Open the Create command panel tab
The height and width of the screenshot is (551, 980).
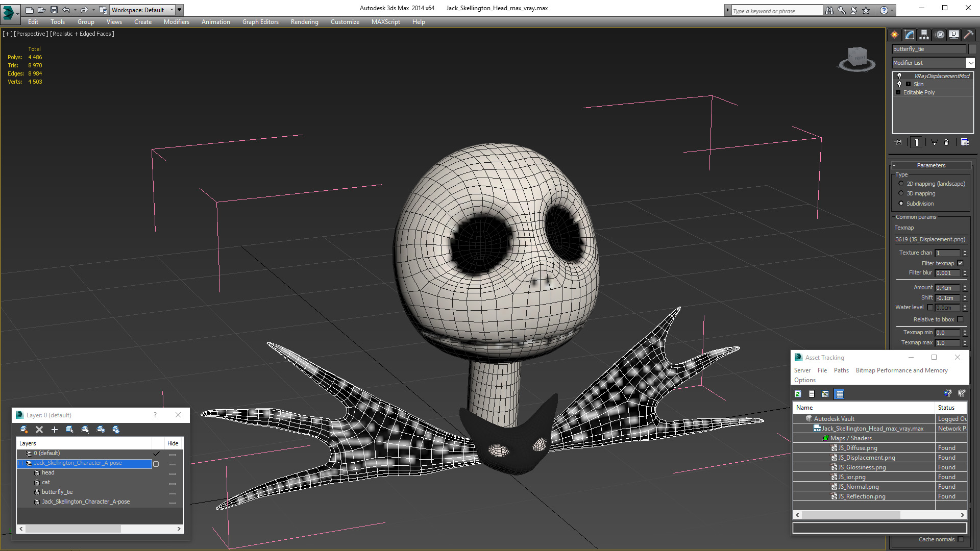click(x=895, y=35)
